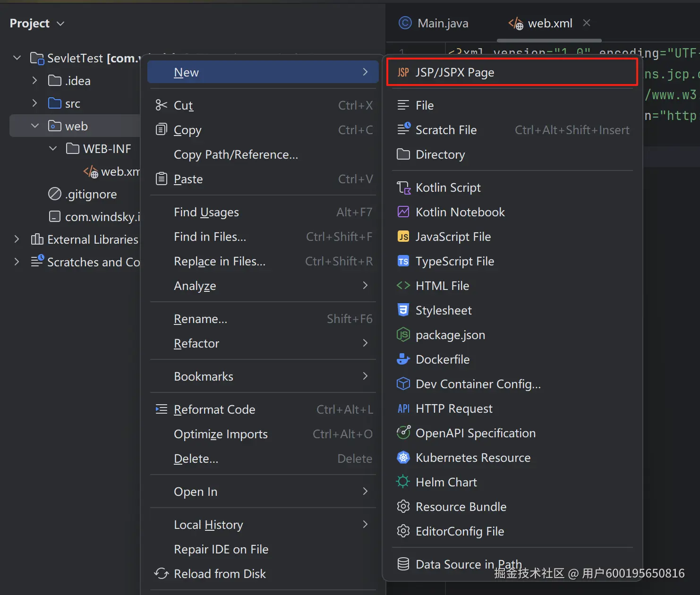Open the Open In submenu
The height and width of the screenshot is (595, 700).
(x=263, y=492)
